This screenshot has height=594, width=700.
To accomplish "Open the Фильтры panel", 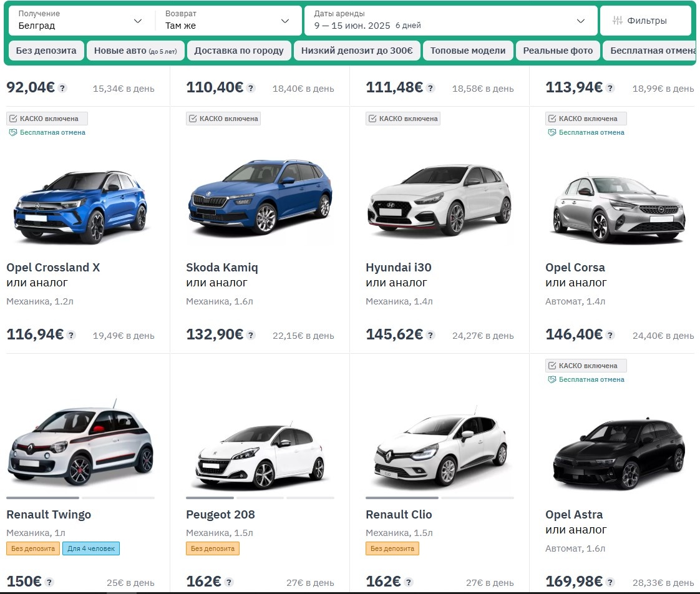I will coord(646,20).
